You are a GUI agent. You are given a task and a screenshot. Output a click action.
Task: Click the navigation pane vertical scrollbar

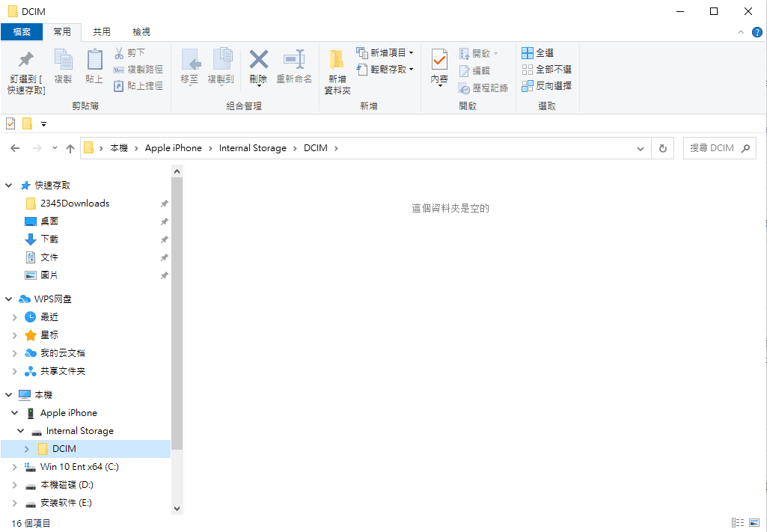point(177,299)
